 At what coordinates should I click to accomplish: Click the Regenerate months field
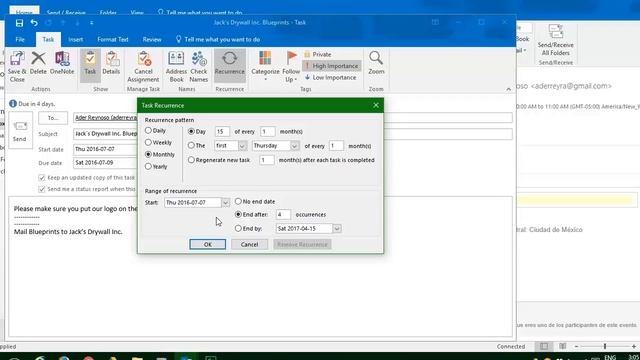(267, 160)
